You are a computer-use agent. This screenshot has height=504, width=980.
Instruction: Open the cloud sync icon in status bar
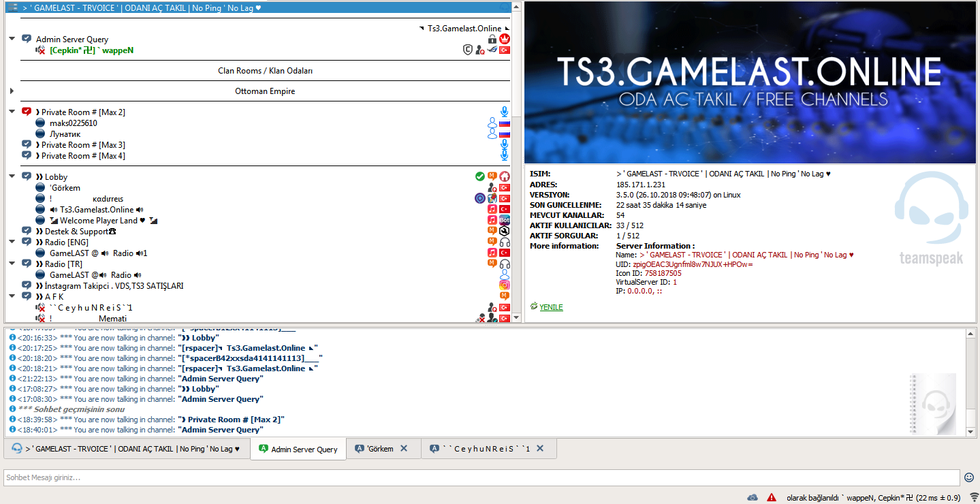point(753,497)
